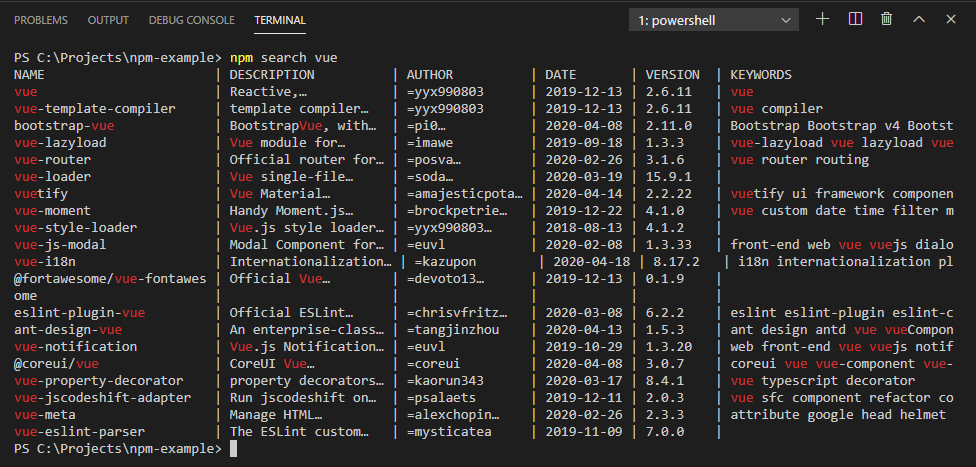Click the NAME column header
This screenshot has width=976, height=467.
[x=29, y=75]
